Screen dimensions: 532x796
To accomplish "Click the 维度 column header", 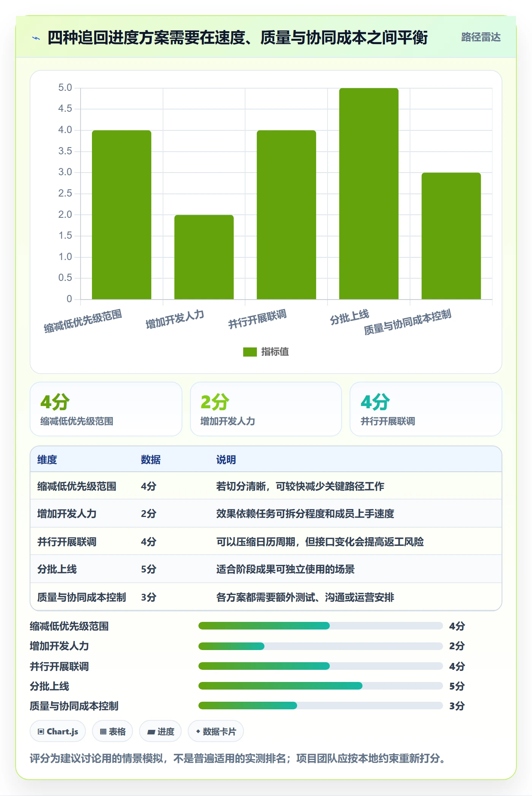I will click(47, 460).
